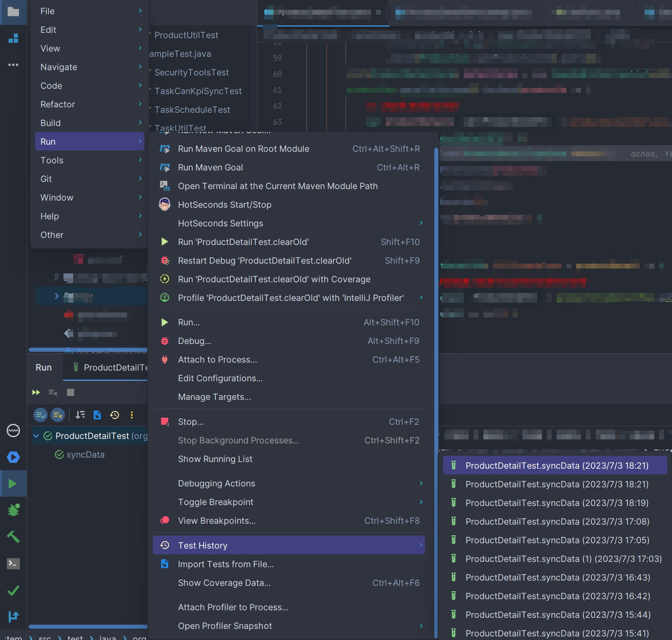The height and width of the screenshot is (640, 672).
Task: Toggle Show Passed tests filter
Action: click(x=40, y=415)
